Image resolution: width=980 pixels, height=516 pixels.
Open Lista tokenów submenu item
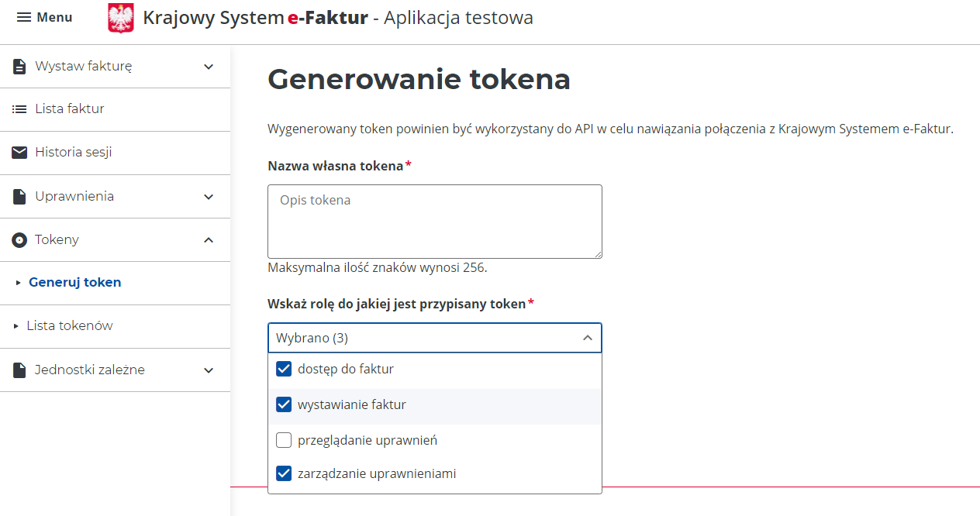click(x=70, y=325)
